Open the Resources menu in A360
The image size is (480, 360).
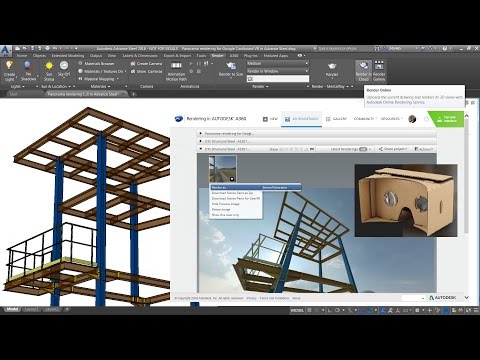click(392, 119)
